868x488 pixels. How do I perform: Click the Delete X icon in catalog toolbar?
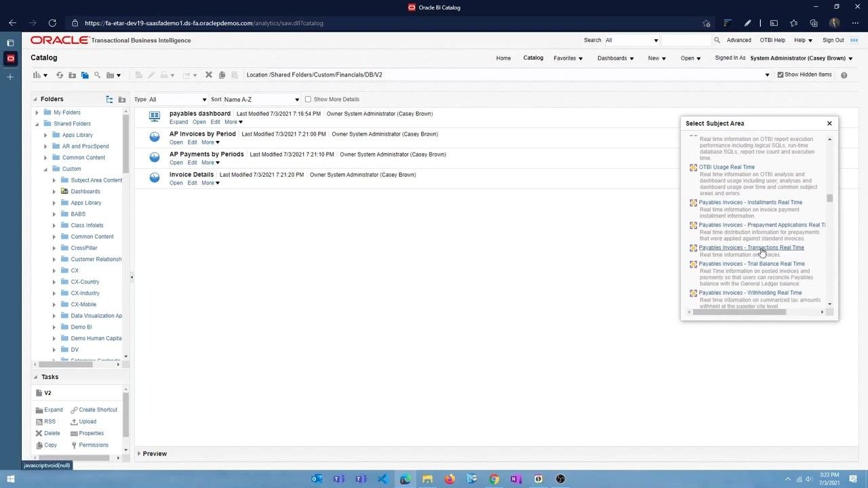pos(209,75)
